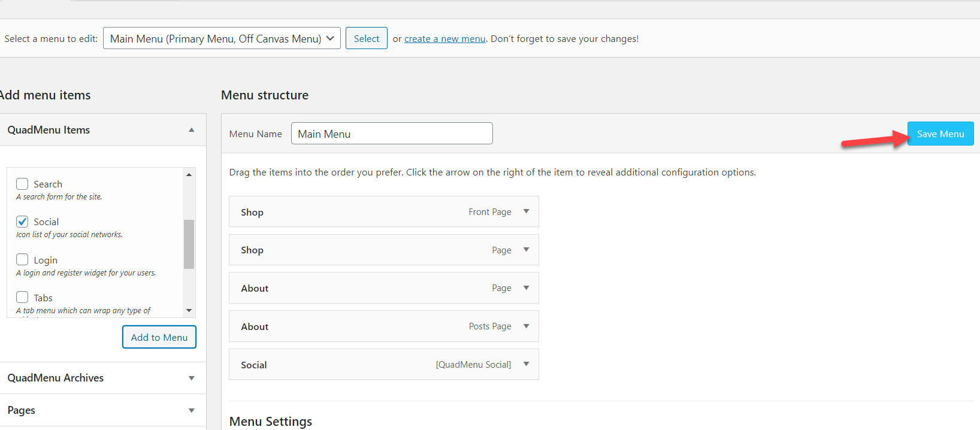
Task: Expand the About Posts Page menu item
Action: [527, 326]
